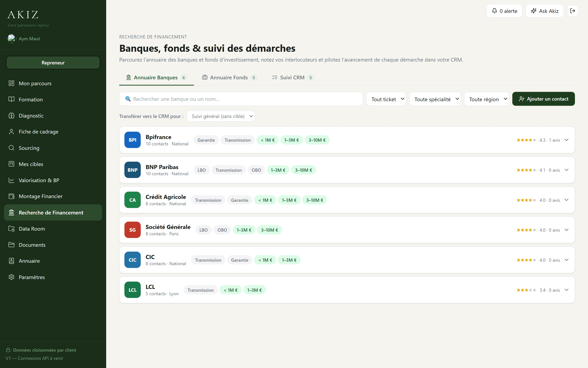Switch to the Suivi CRM tab
The height and width of the screenshot is (368, 588).
pyautogui.click(x=293, y=77)
